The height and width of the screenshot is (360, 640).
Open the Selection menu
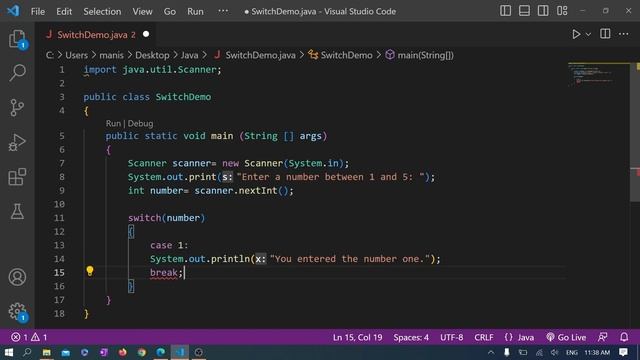102,11
